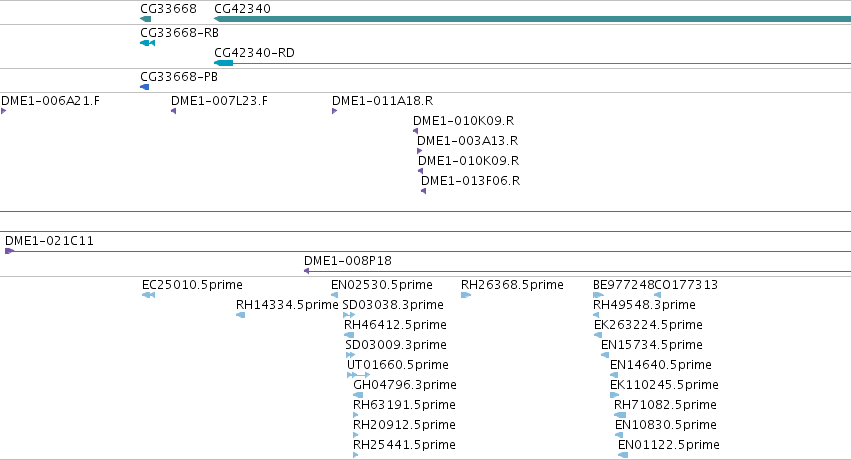
Task: Click the DME1-021C11 clone start arrow
Action: [x=9, y=251]
